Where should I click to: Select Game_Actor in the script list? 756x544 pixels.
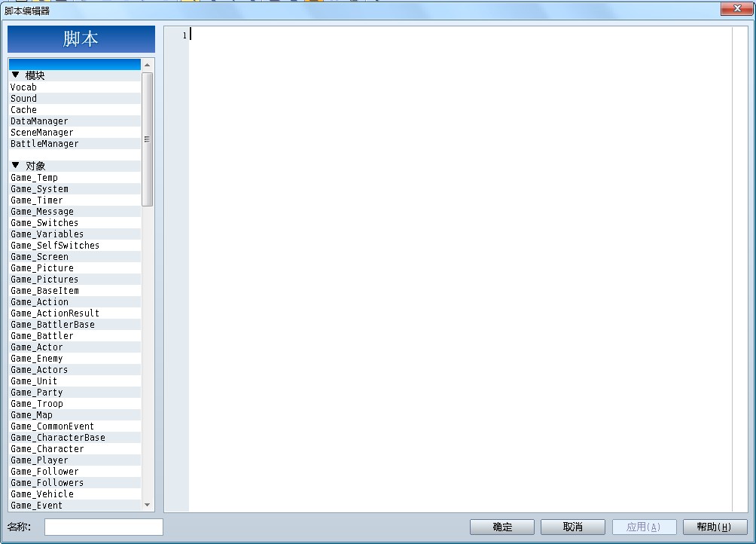(x=75, y=347)
